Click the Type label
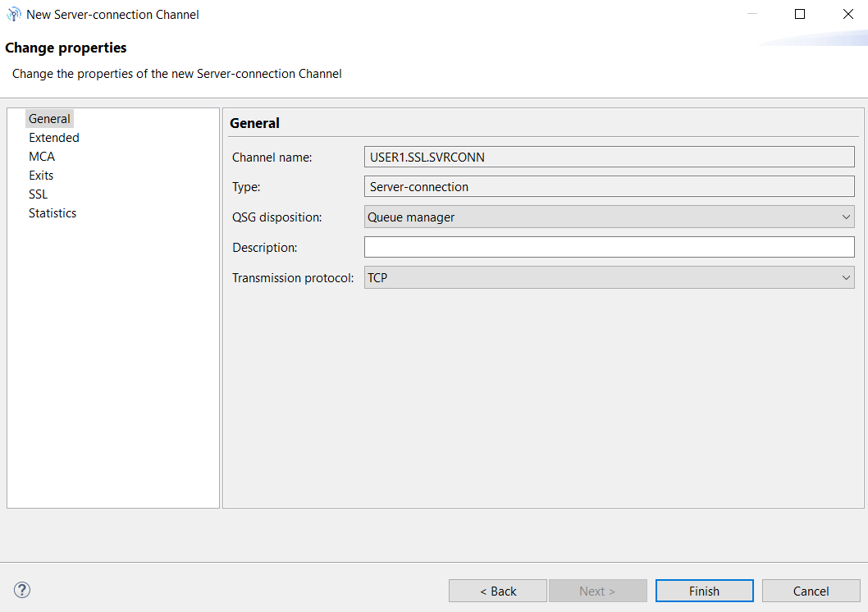This screenshot has height=612, width=868. 246,187
